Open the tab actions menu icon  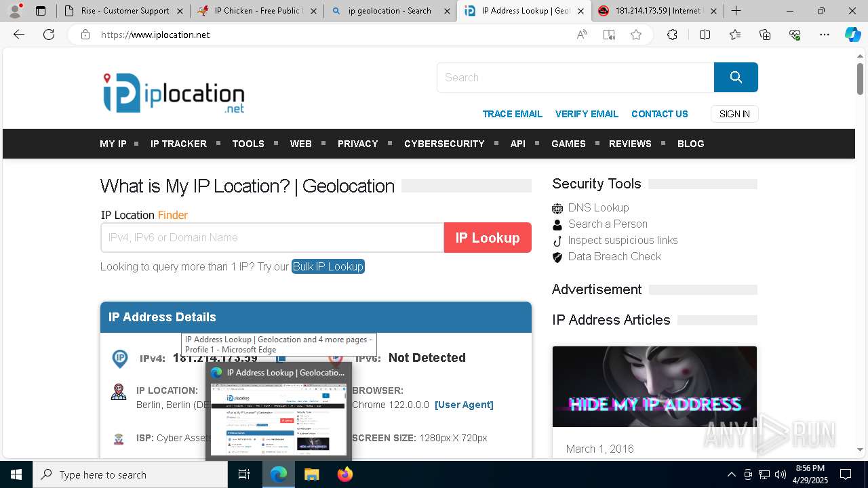(x=41, y=11)
